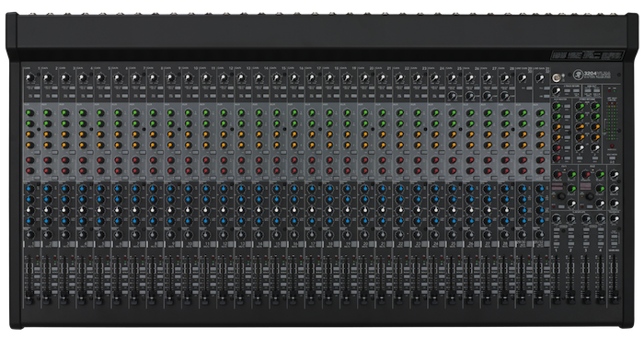Turn channel 14 lower orange aux knob
Screen dimensions: 644x339
click(259, 145)
